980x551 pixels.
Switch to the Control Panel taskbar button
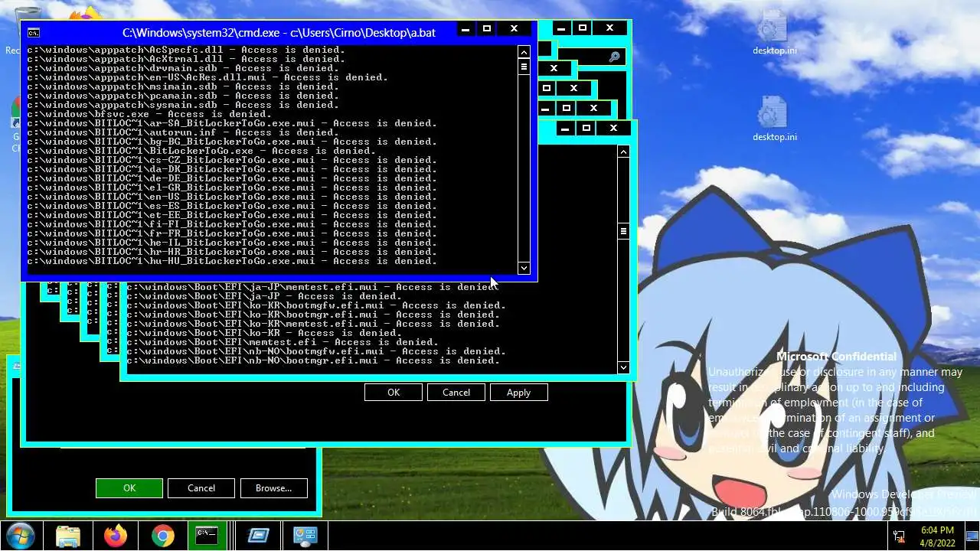click(x=305, y=536)
